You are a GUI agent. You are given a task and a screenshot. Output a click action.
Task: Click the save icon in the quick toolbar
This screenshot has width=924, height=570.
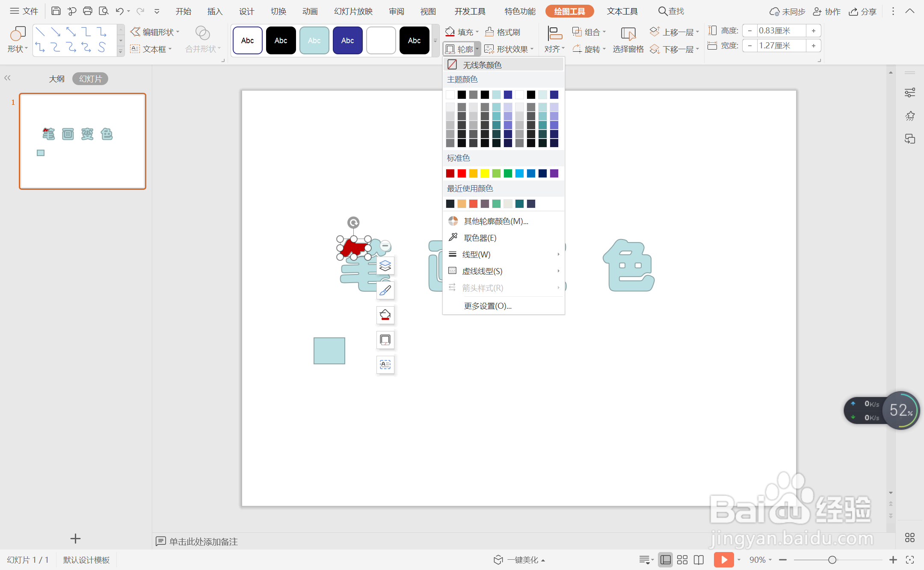(56, 11)
